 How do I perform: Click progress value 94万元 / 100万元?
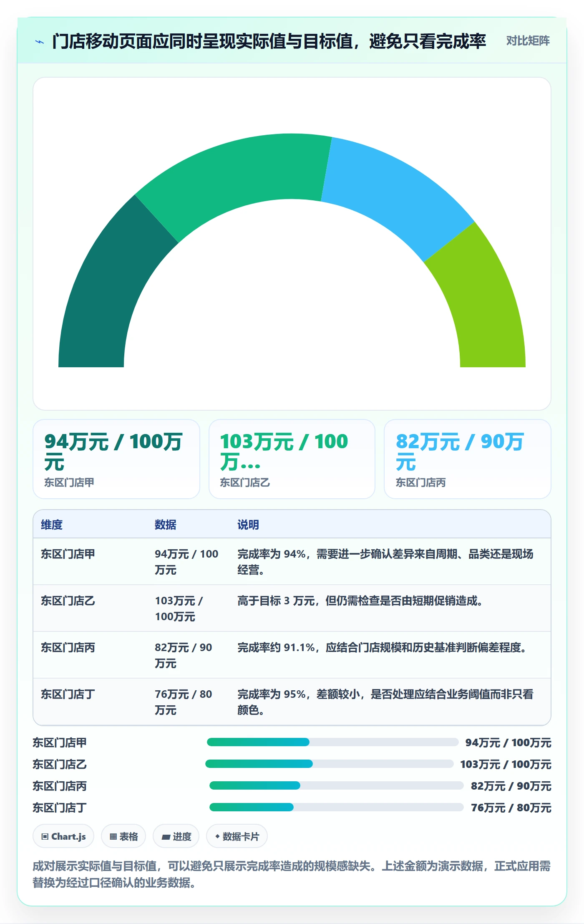(x=508, y=742)
